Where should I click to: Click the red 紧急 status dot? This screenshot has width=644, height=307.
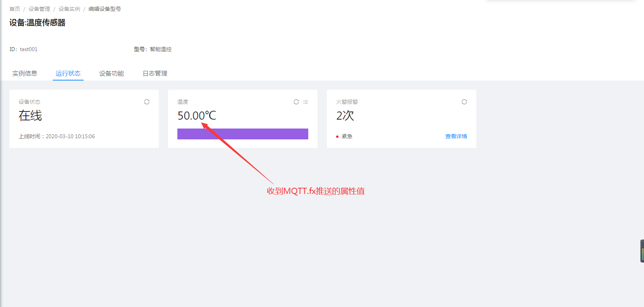[337, 137]
